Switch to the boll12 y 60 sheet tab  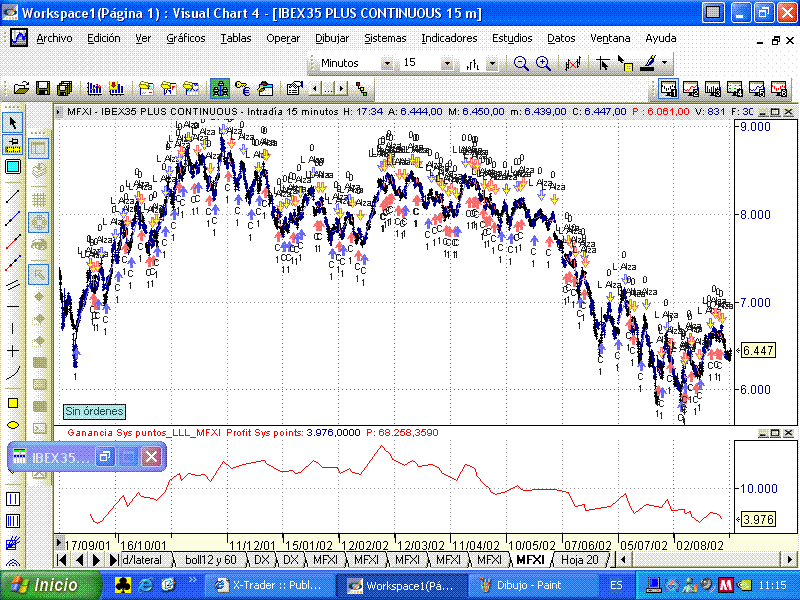211,560
